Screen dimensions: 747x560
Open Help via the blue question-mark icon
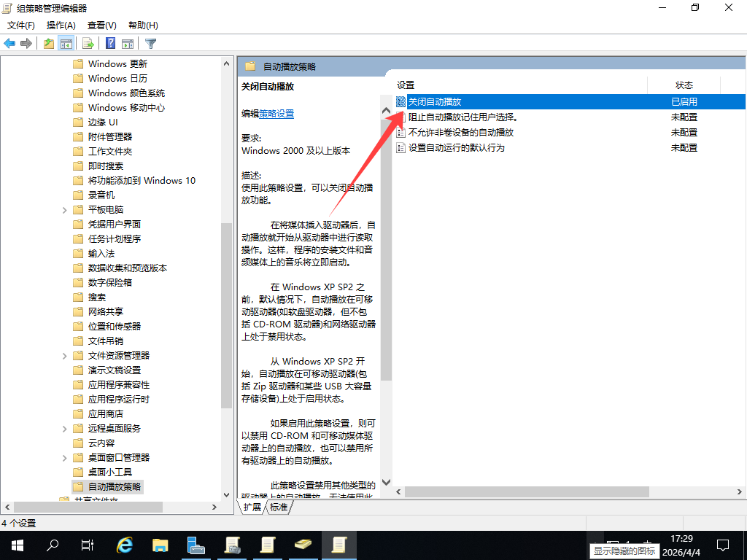111,44
